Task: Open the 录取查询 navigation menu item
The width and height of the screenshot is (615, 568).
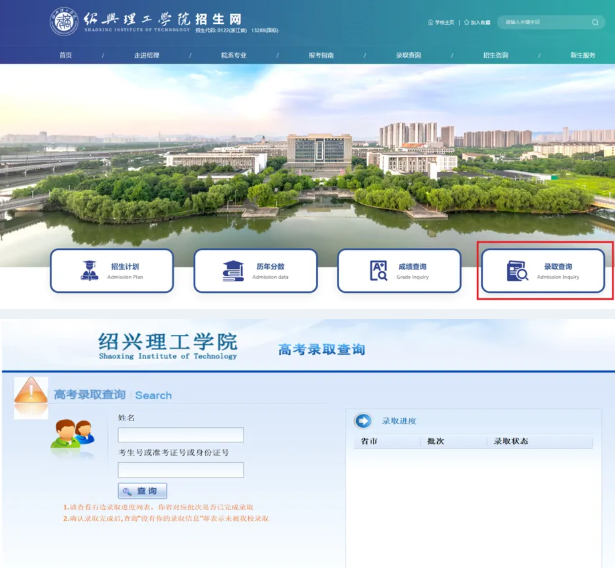Action: pyautogui.click(x=408, y=55)
